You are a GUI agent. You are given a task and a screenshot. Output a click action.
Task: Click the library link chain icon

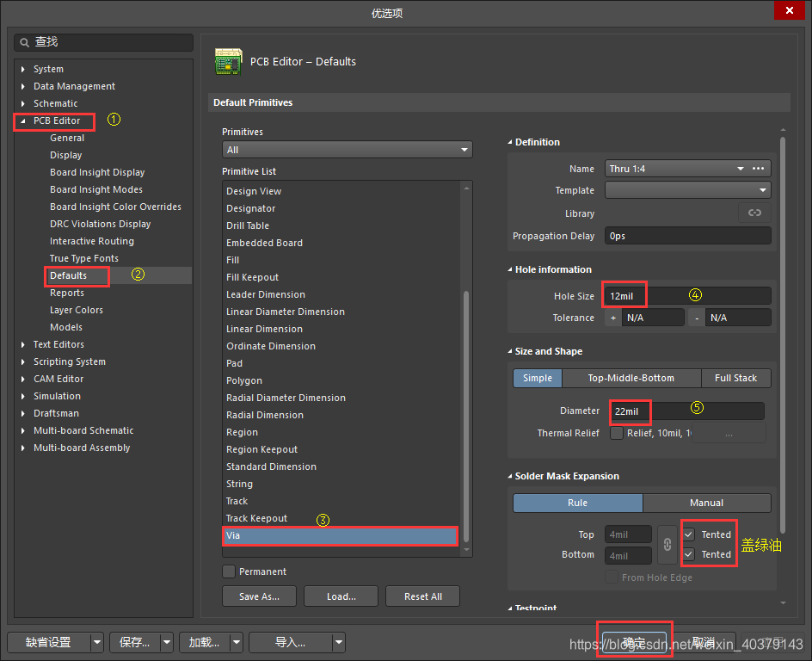[754, 213]
